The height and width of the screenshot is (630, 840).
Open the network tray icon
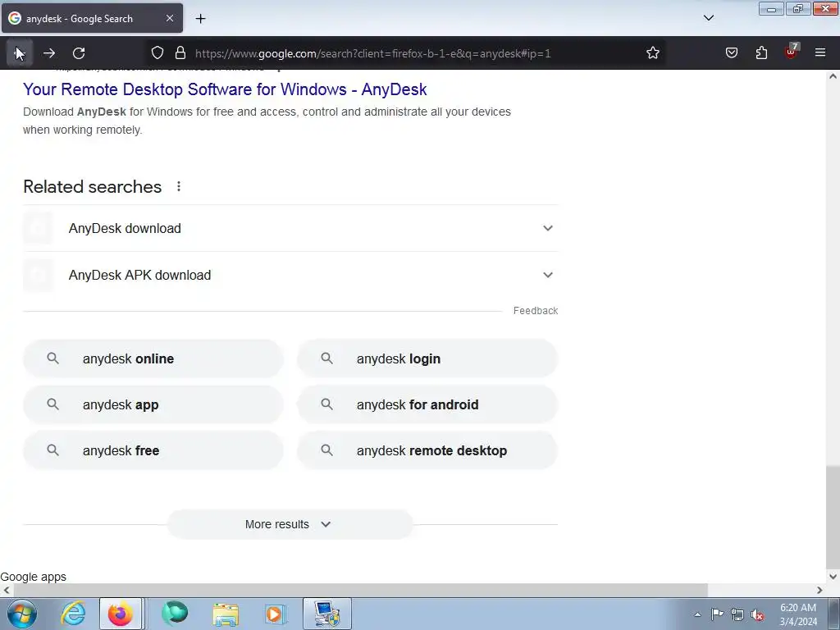click(x=737, y=614)
